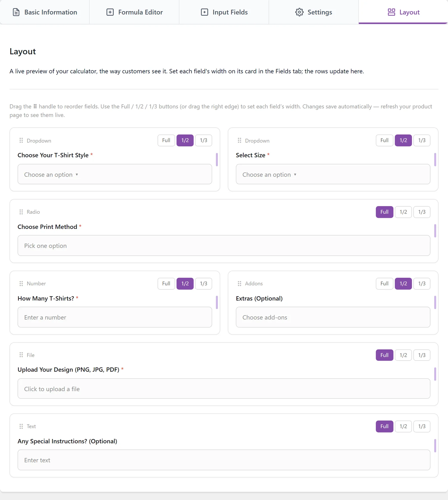Set How Many T-Shirts width to 1/3
This screenshot has width=448, height=500.
(204, 284)
